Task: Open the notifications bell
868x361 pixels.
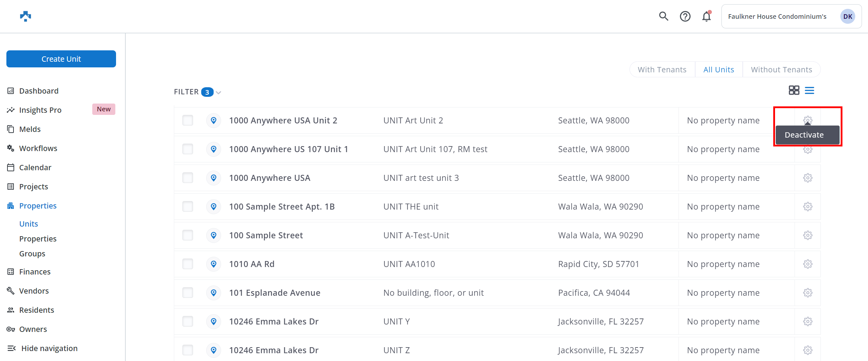Action: pyautogui.click(x=706, y=16)
